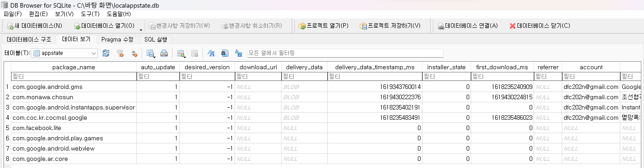Screen dimensions: 644x168
Task: Sort by the package_name column header
Action: pos(73,67)
